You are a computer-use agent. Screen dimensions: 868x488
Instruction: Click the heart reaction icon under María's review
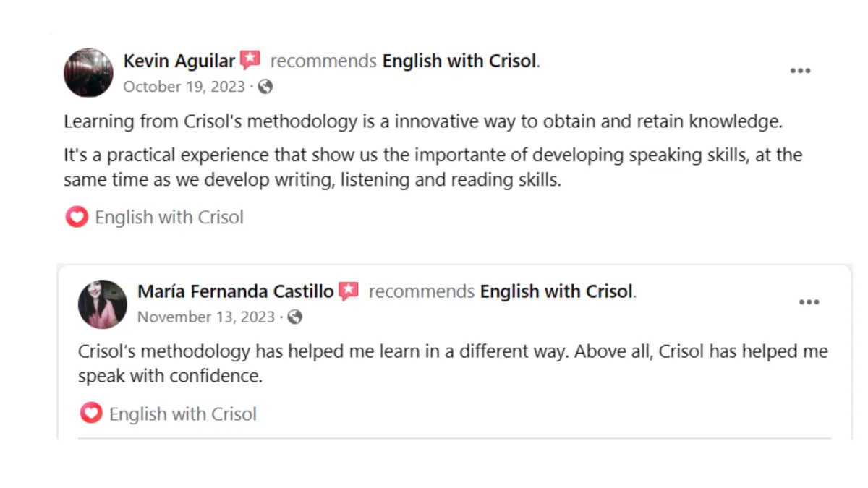pyautogui.click(x=91, y=414)
